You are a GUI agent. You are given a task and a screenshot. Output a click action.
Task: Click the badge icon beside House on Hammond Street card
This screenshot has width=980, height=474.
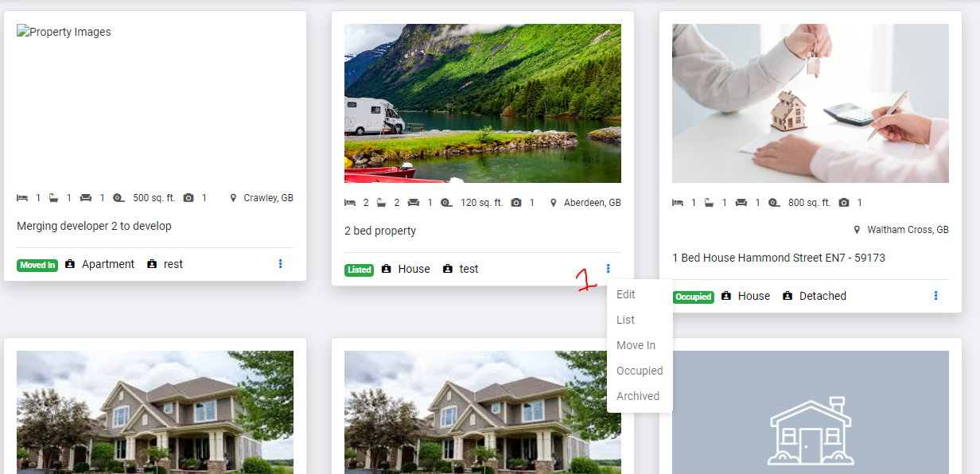(726, 296)
